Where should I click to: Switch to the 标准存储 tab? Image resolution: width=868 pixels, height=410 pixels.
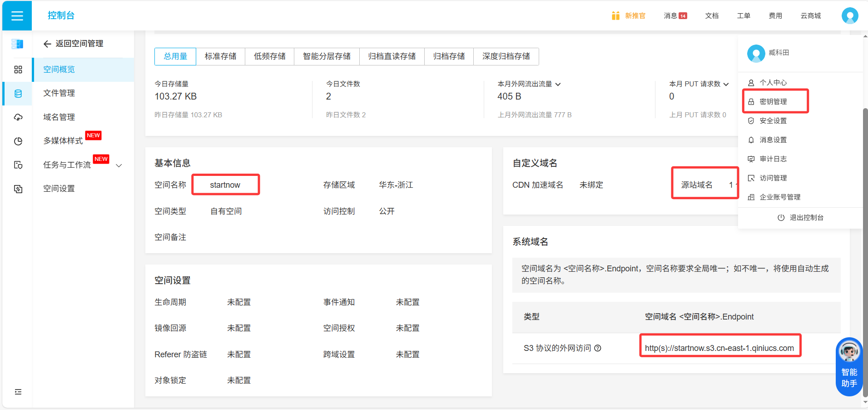pyautogui.click(x=220, y=56)
